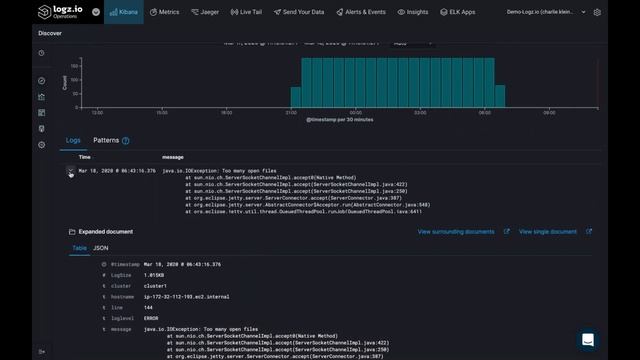The width and height of the screenshot is (640, 360).
Task: Collapse the Mar 18 06:43:16.376 log row
Action: 70,171
